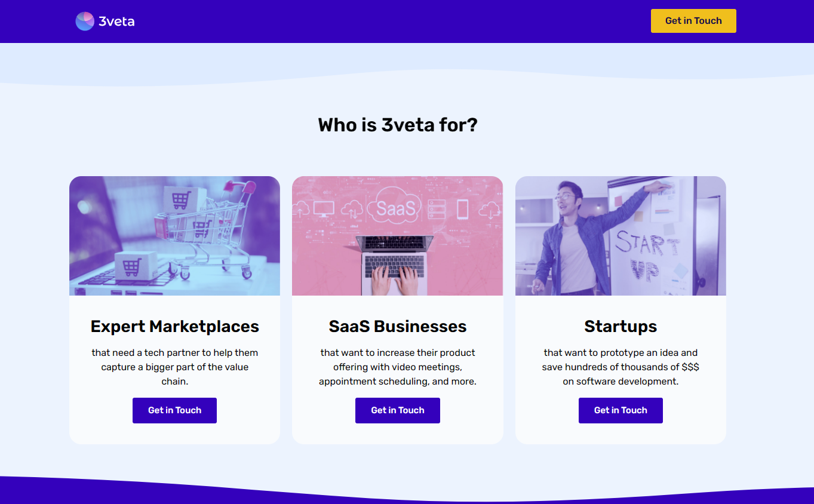Screen dimensions: 814x504
Task: Click the Expert Marketplaces description text
Action: click(x=174, y=367)
